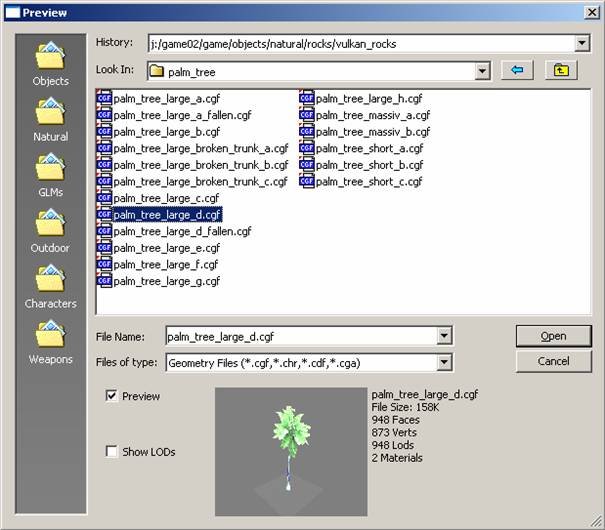Expand the File Name dropdown arrow

tap(444, 337)
